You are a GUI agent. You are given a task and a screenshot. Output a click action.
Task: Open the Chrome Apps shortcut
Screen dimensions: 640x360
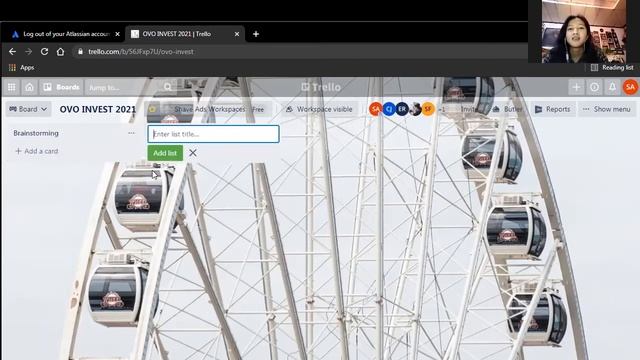pos(22,68)
